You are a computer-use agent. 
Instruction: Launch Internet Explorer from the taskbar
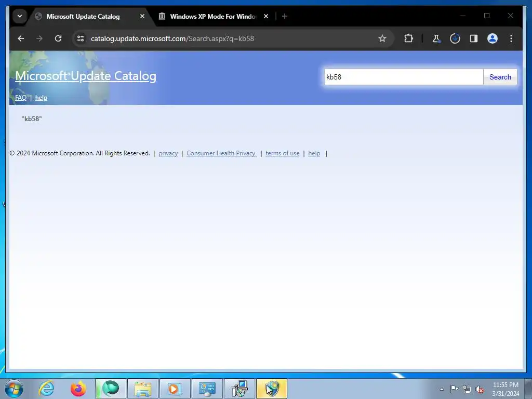[46, 389]
